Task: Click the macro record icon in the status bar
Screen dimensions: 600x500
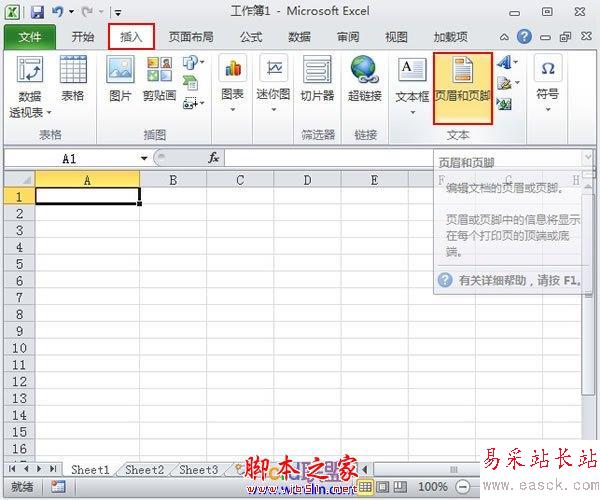Action: point(58,487)
